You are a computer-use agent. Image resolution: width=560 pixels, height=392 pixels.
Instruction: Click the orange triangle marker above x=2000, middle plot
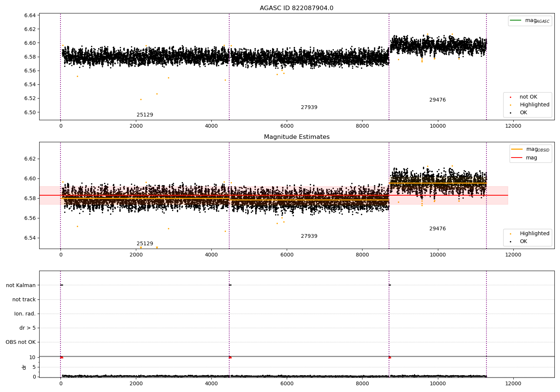(x=141, y=248)
